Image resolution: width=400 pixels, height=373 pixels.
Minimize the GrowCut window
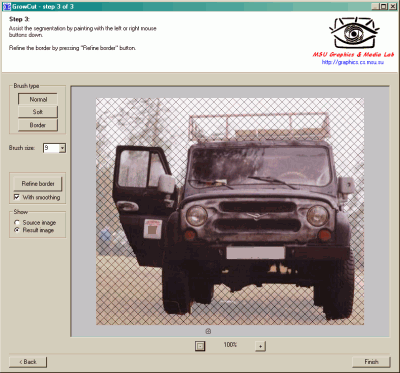click(x=376, y=6)
